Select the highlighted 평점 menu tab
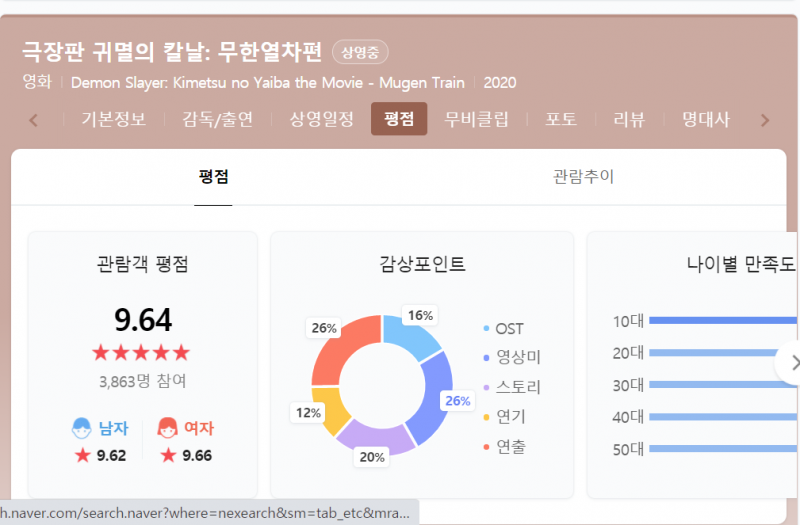 [399, 119]
